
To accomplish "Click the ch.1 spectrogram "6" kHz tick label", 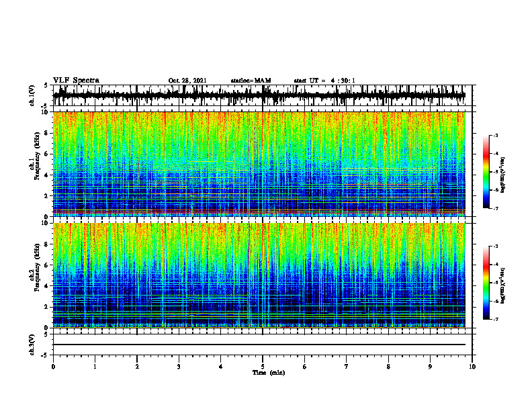I will 48,154.
